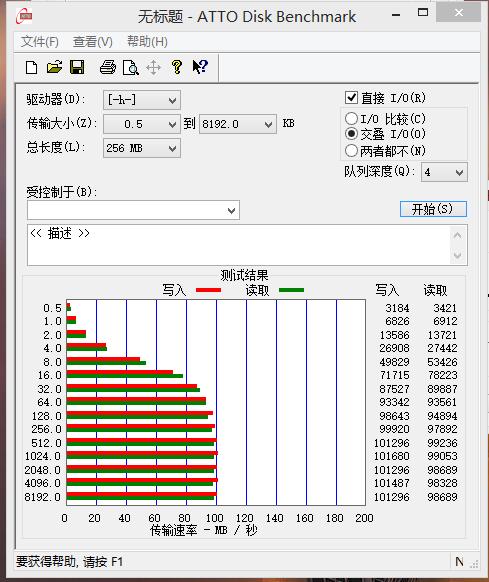The image size is (489, 582).
Task: Click inside the 描述 description text field
Action: tap(239, 245)
